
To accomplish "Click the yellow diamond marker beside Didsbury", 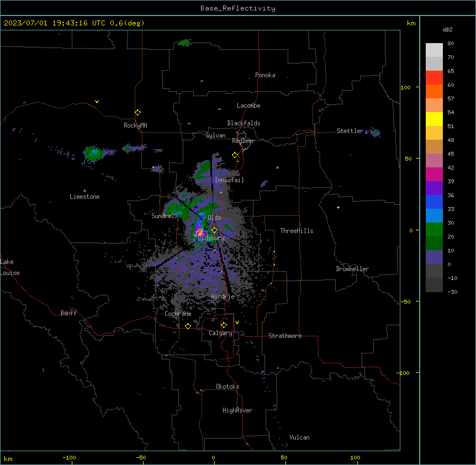I will (x=214, y=230).
